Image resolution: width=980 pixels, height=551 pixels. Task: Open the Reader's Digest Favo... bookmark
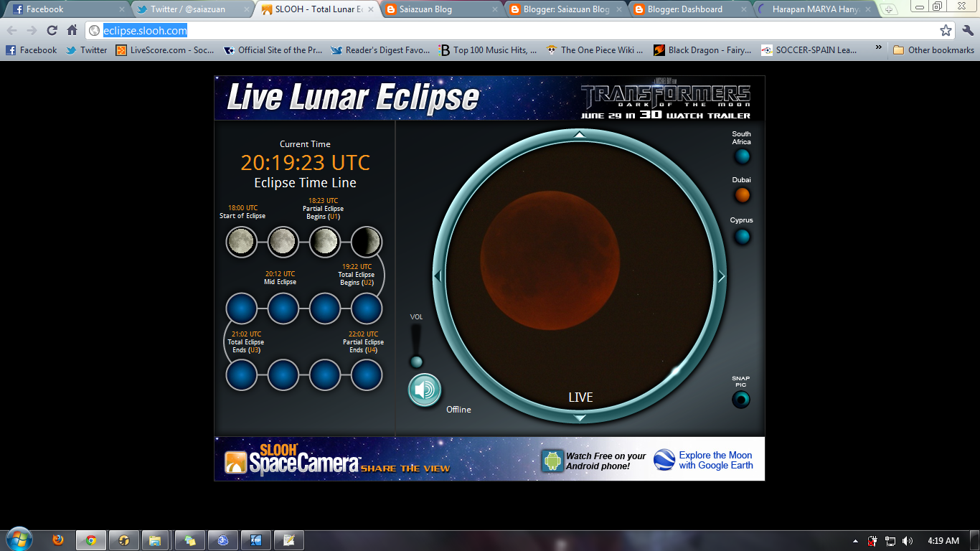[381, 50]
